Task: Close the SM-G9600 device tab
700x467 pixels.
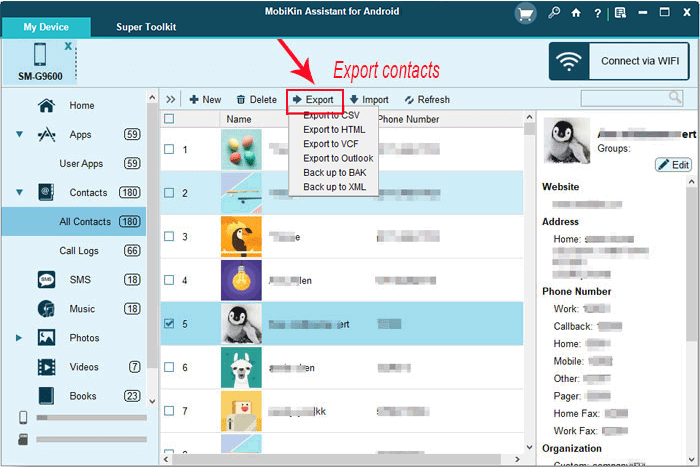Action: [68, 46]
